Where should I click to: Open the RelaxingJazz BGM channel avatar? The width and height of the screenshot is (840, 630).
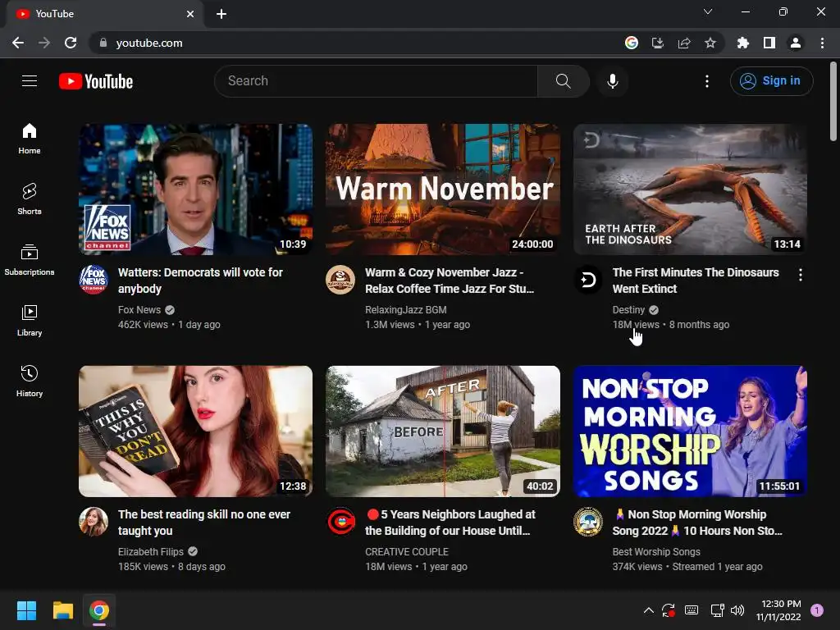(x=340, y=280)
